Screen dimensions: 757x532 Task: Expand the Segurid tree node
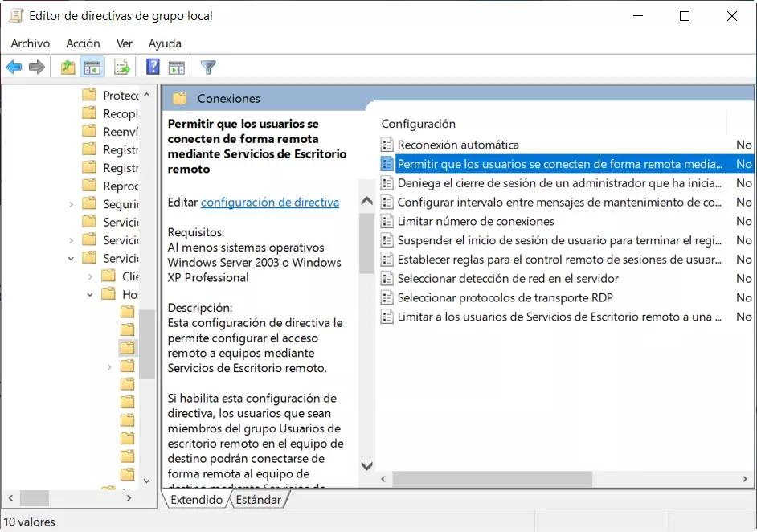pos(71,204)
